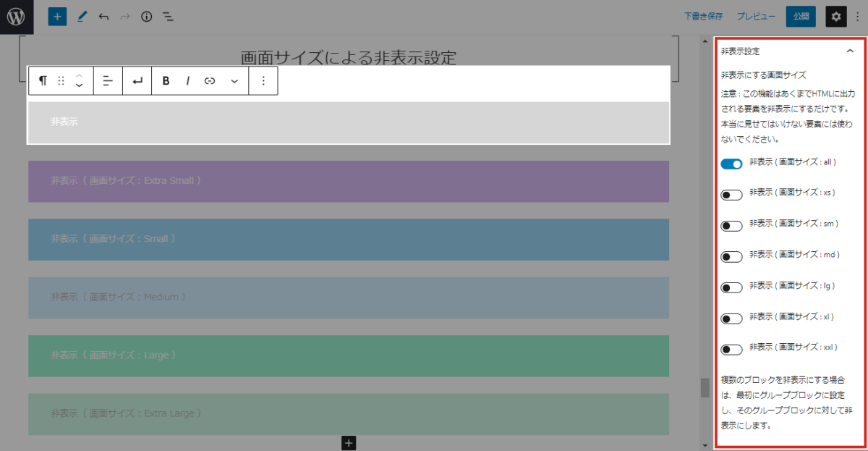Toggle bold formatting in block toolbar
Image resolution: width=868 pixels, height=451 pixels.
pos(166,81)
